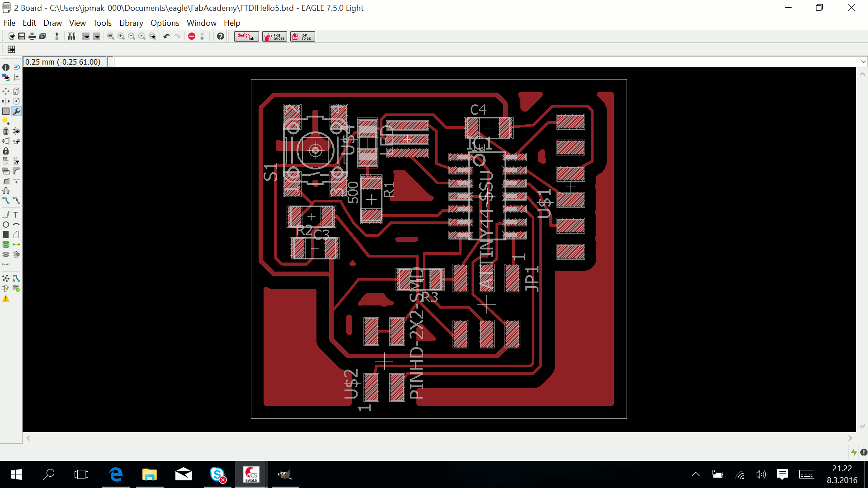Image resolution: width=868 pixels, height=488 pixels.
Task: Click the Save floppy disk icon
Action: click(x=22, y=36)
